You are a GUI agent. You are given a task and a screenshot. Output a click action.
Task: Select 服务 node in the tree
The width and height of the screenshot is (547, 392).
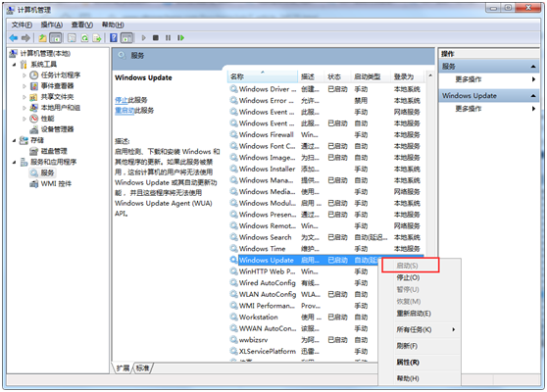coord(47,172)
